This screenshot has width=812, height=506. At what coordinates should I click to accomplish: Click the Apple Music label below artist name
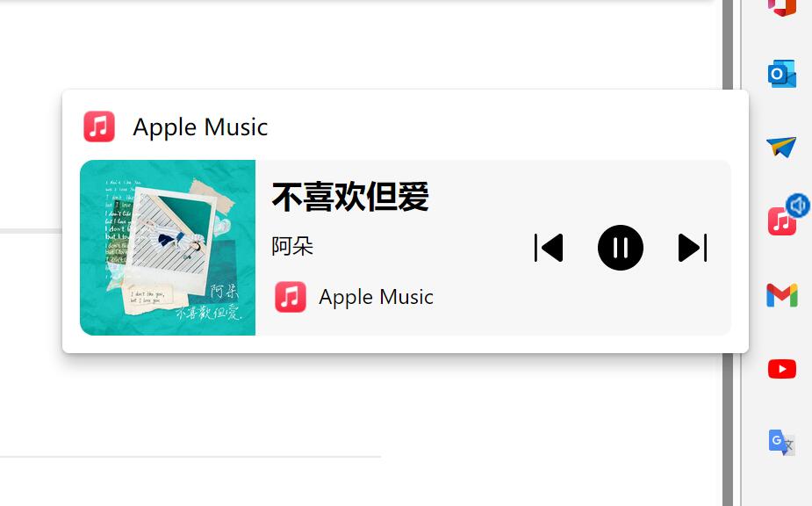pos(376,297)
